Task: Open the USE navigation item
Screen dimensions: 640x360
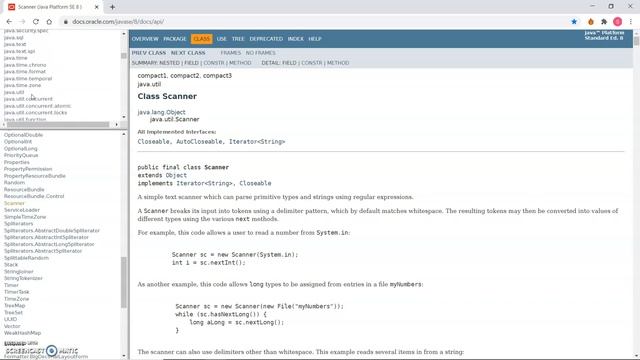Action: [222, 39]
